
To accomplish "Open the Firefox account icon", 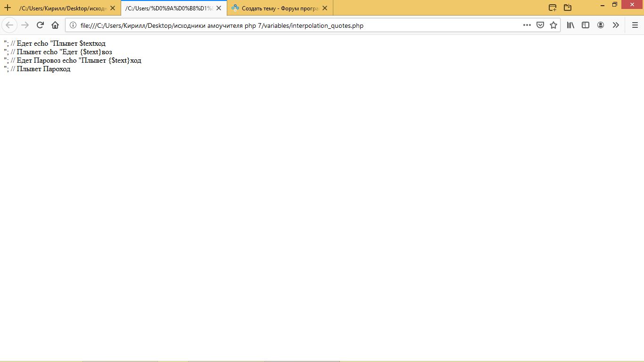I will (601, 25).
